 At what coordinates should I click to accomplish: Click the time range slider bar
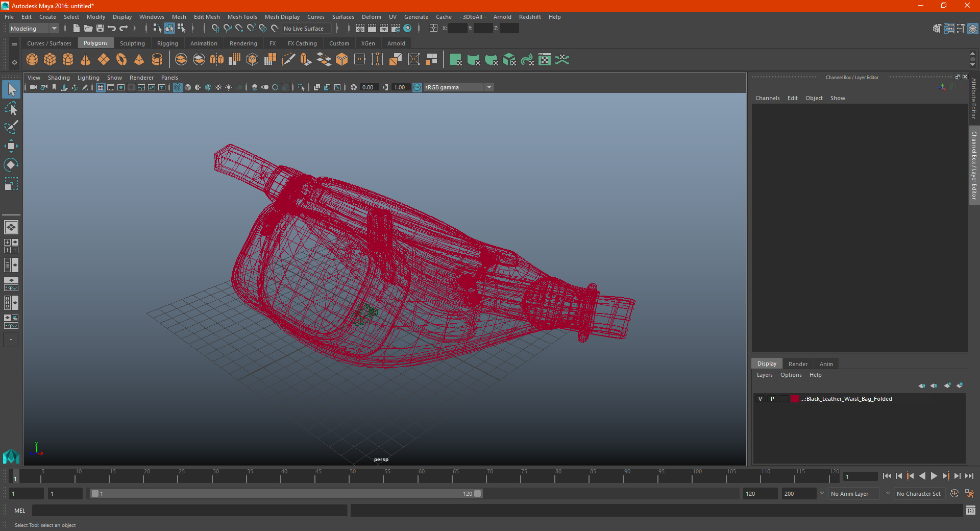point(286,494)
